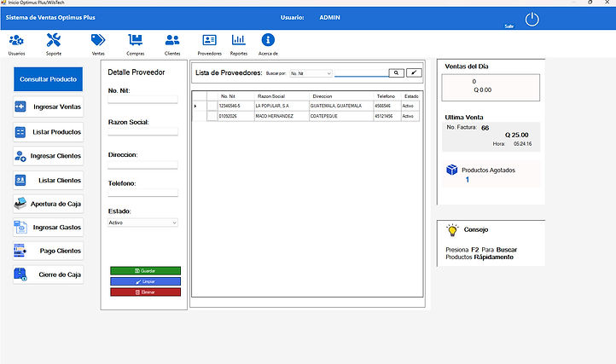Click the supplier search text box
This screenshot has height=364, width=616.
tap(361, 73)
